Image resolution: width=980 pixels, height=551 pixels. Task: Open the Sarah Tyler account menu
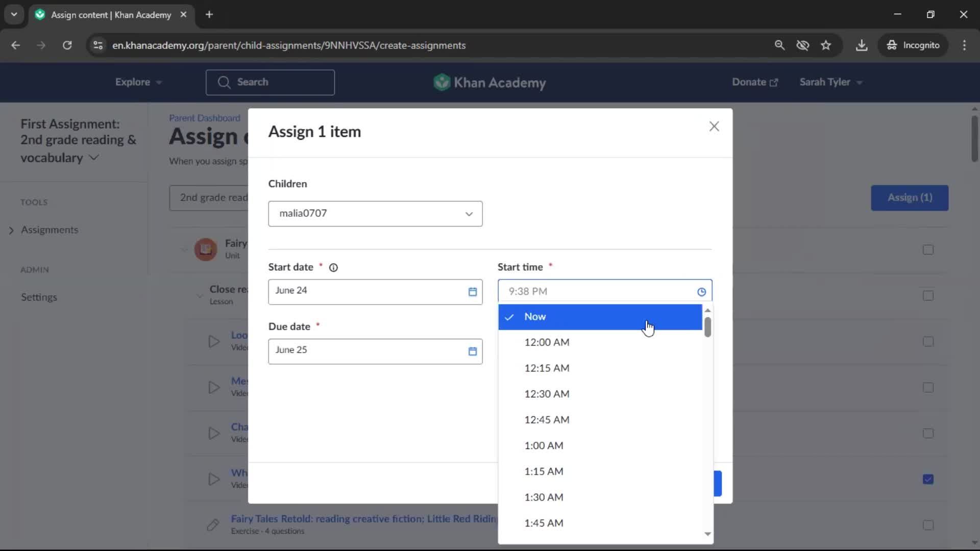pos(830,82)
